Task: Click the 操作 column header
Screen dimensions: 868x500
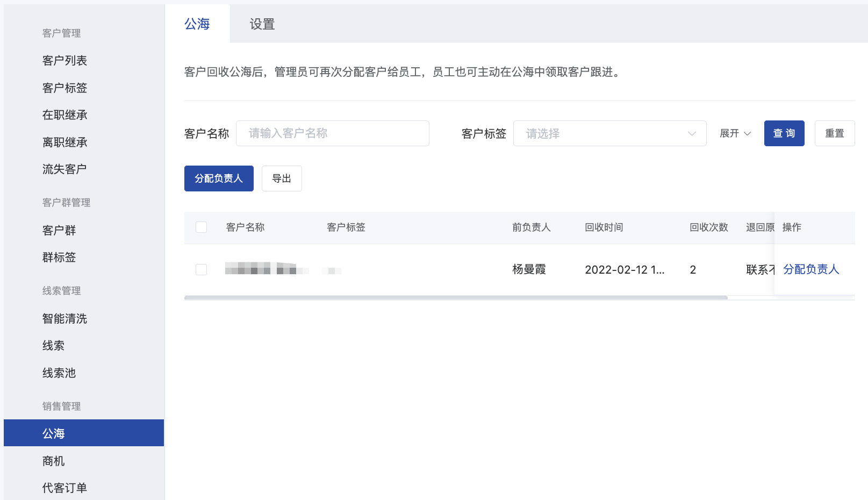Action: [x=792, y=227]
